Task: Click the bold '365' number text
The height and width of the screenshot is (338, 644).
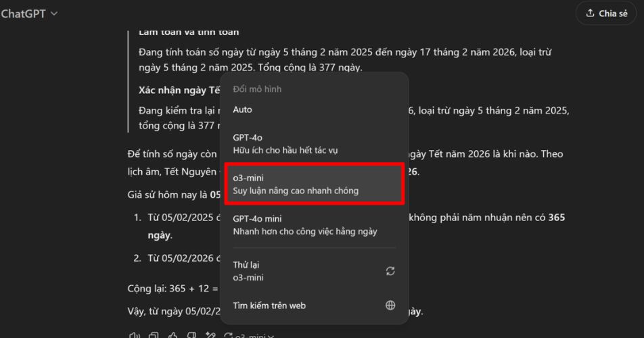Action: coord(557,218)
